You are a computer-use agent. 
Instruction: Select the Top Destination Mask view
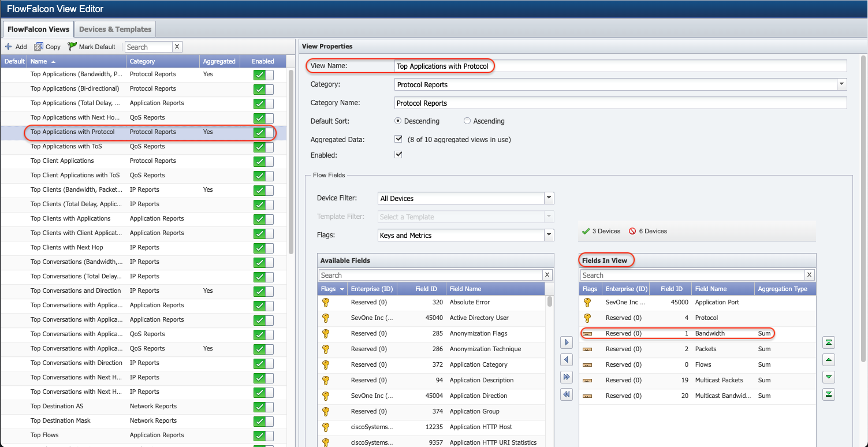point(143,421)
